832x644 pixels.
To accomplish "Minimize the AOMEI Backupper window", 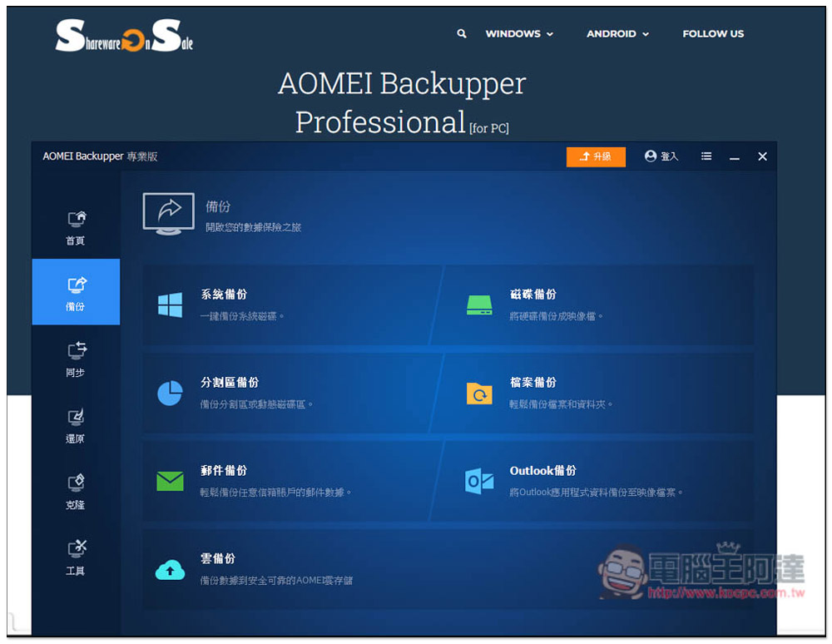I will [x=734, y=157].
